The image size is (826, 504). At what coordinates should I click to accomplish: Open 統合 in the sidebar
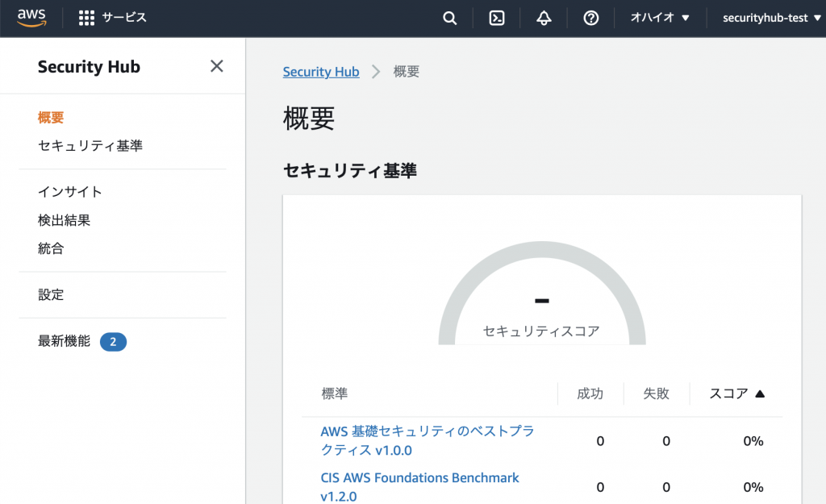[51, 248]
